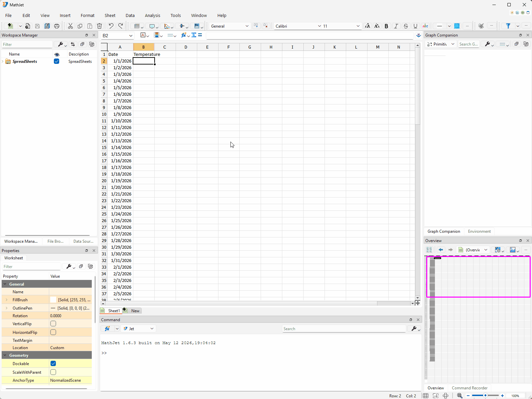Select column B header
532x399 pixels.
[144, 47]
